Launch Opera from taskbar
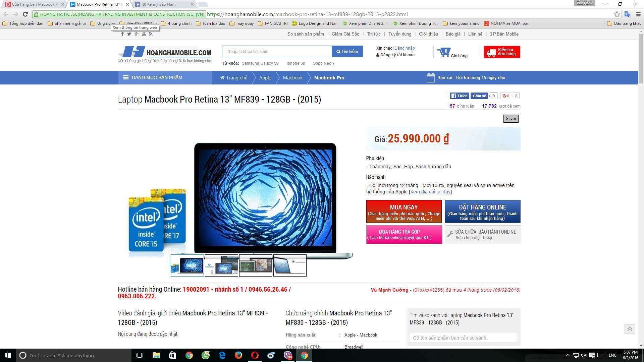Viewport: 644px width, 362px height. [255, 355]
